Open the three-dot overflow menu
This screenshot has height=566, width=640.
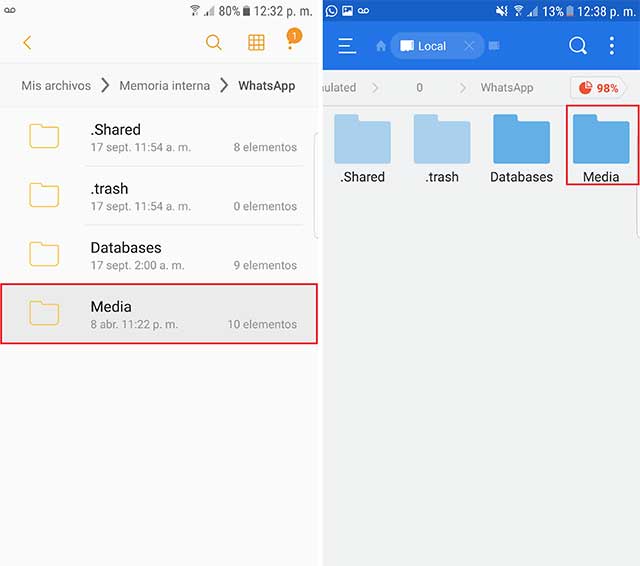point(611,45)
